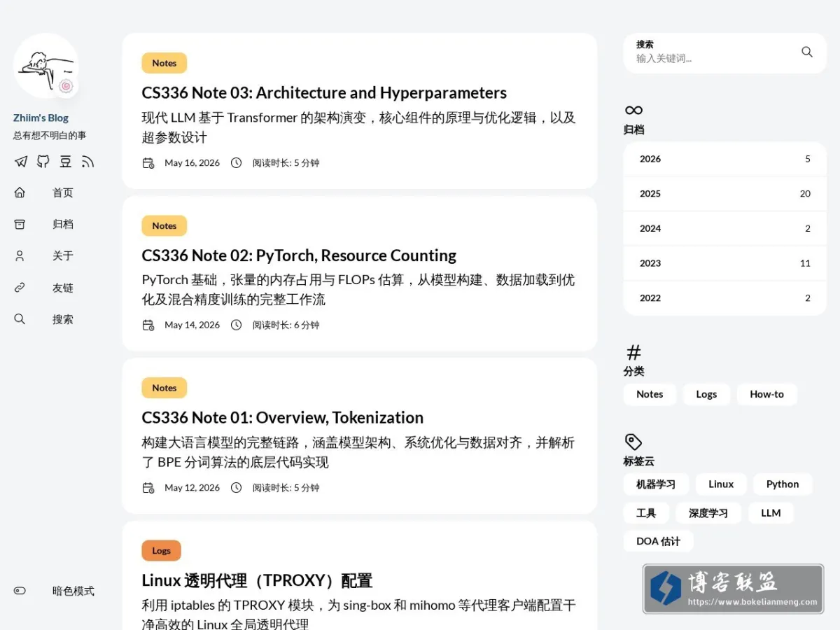This screenshot has height=630, width=840.
Task: Click the home icon beside 首页
Action: click(20, 192)
